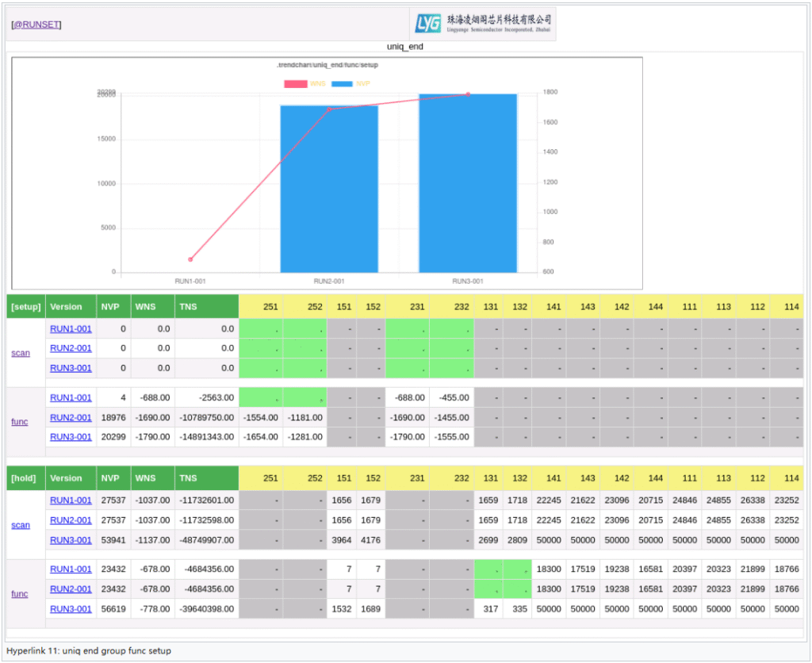
Task: Click the RUN3-001 blue bar in chart
Action: [468, 183]
